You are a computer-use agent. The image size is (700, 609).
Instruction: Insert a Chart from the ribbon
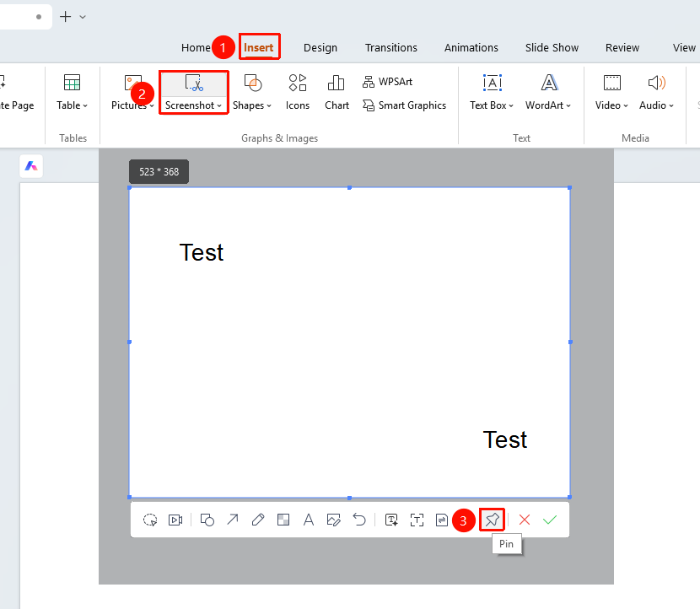[x=337, y=93]
